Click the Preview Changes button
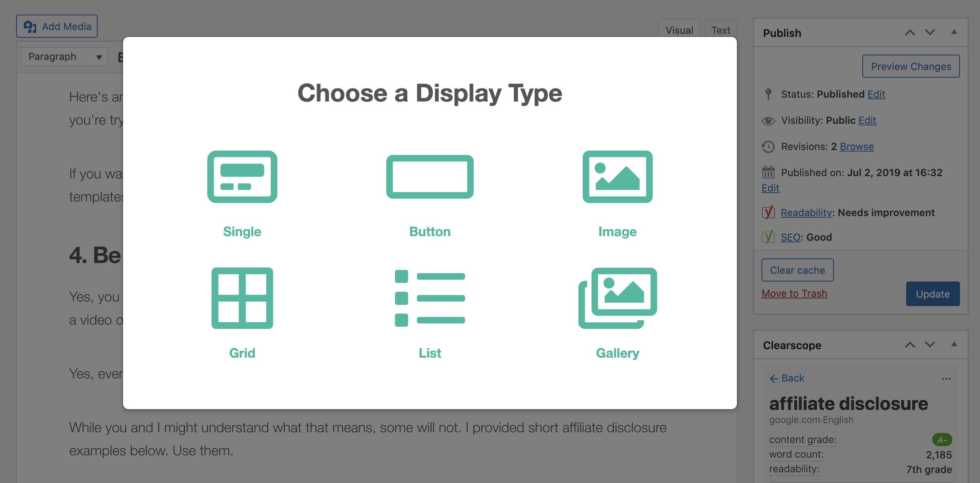The width and height of the screenshot is (980, 483). [x=911, y=66]
